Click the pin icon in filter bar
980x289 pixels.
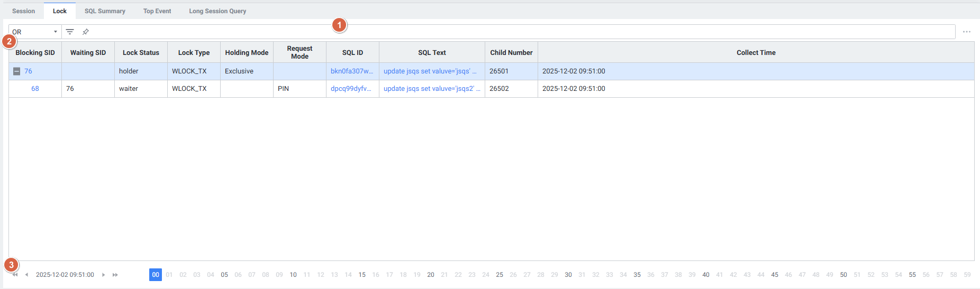pos(85,32)
